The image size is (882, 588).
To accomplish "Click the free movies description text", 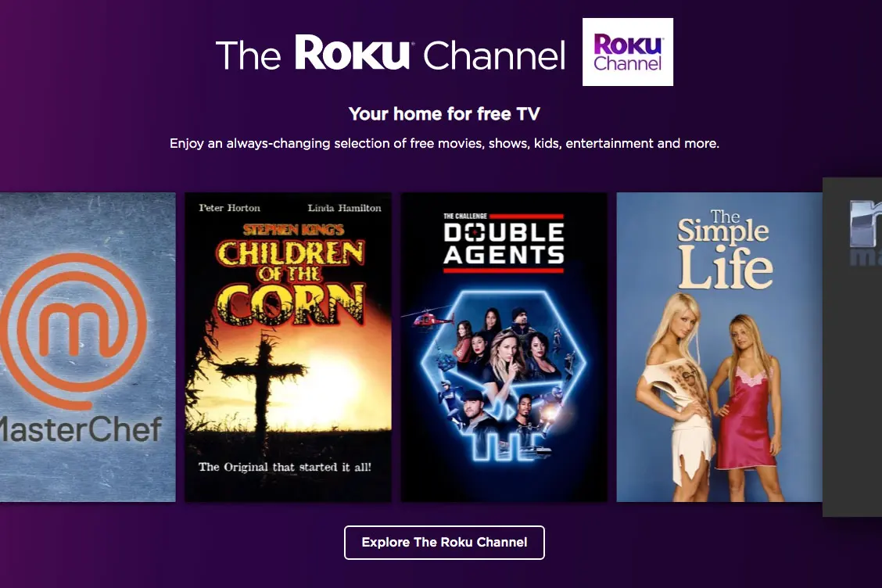I will click(x=444, y=144).
